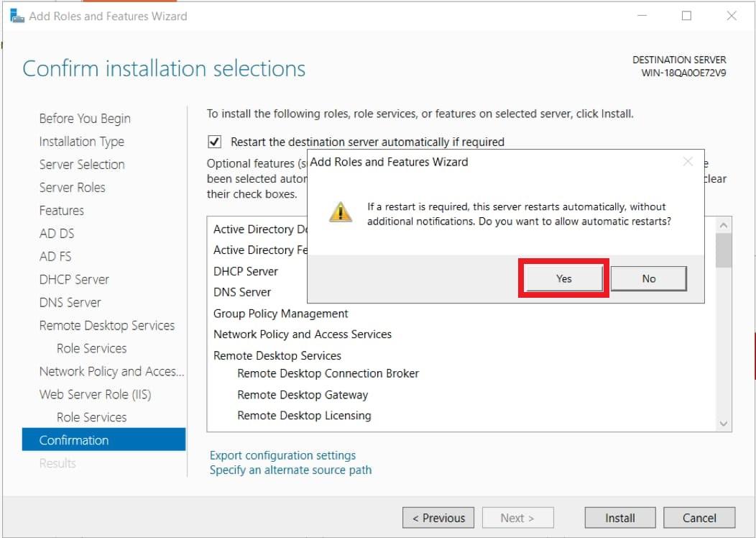This screenshot has width=756, height=538.
Task: Select Server Roles in the sidebar
Action: coord(72,188)
